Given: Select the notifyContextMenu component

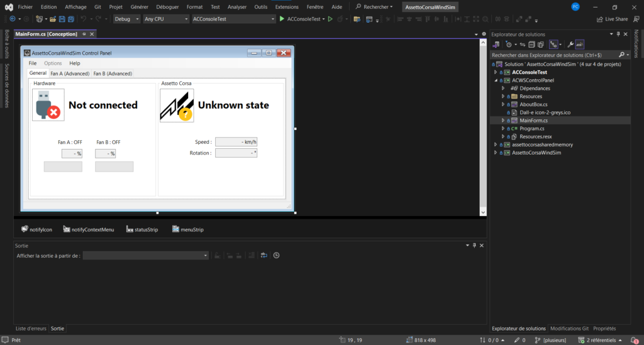Looking at the screenshot, I should 89,229.
